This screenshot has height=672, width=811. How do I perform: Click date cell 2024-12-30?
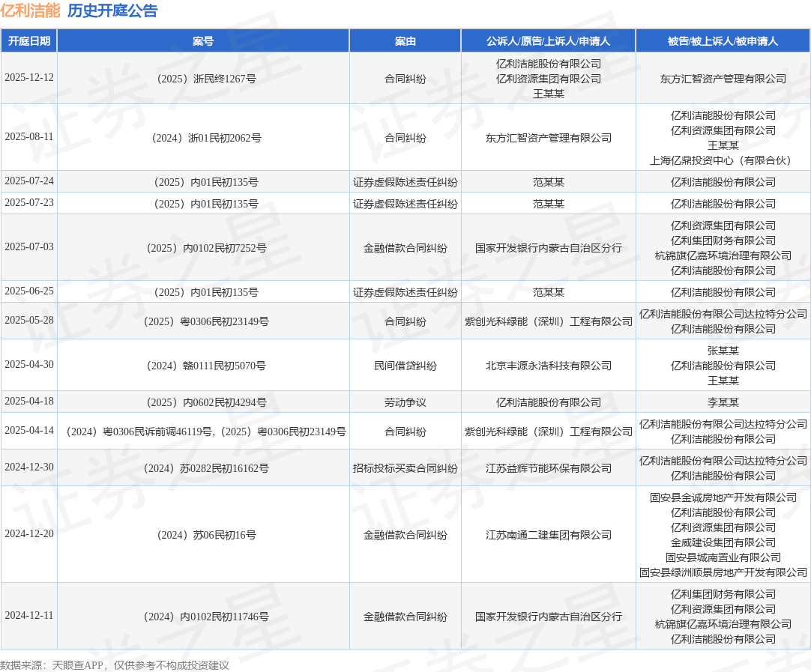coord(29,467)
